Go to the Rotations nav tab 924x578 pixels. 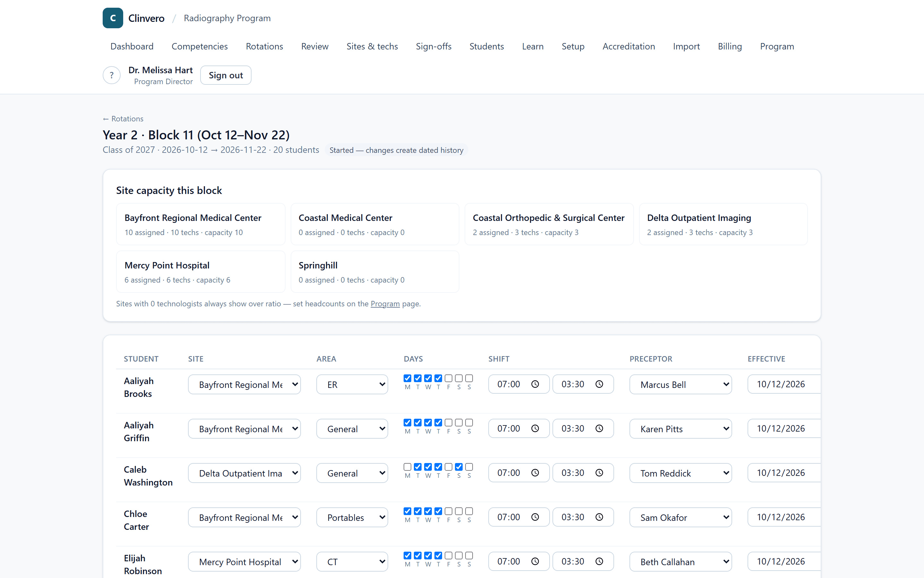[x=264, y=46]
